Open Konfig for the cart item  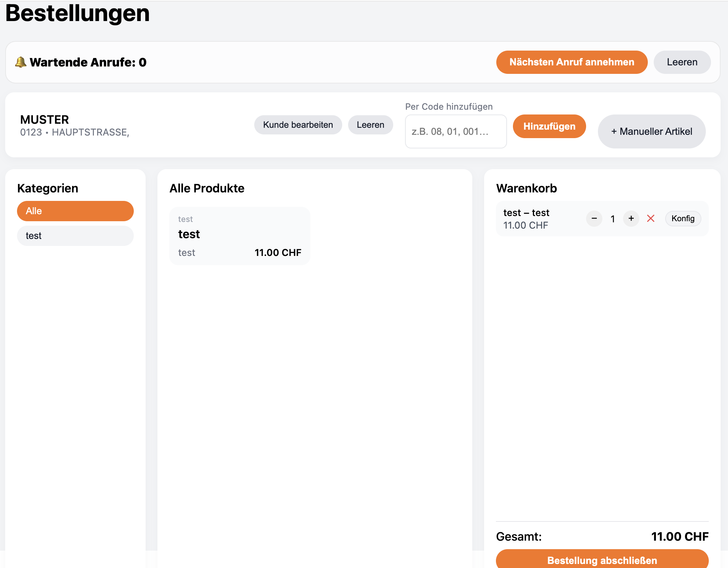point(683,219)
